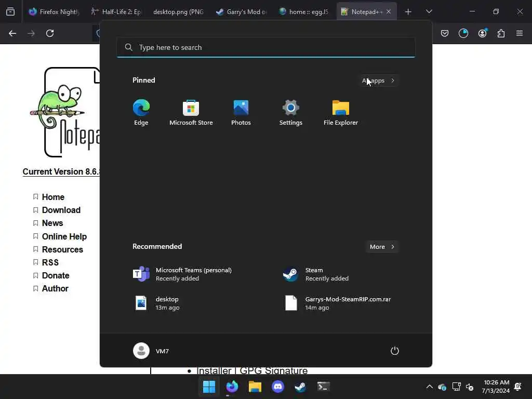Open the Extensions puzzle icon
Image resolution: width=532 pixels, height=399 pixels.
(501, 33)
